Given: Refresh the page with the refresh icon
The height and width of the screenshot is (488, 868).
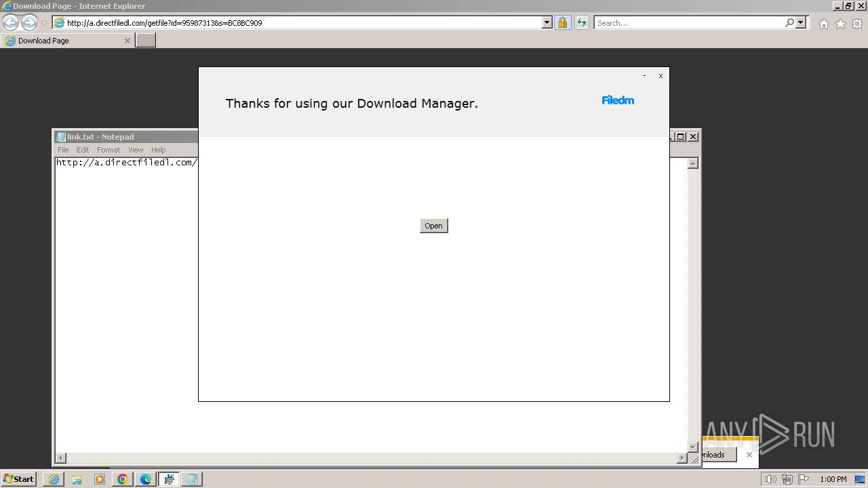Looking at the screenshot, I should click(x=581, y=22).
